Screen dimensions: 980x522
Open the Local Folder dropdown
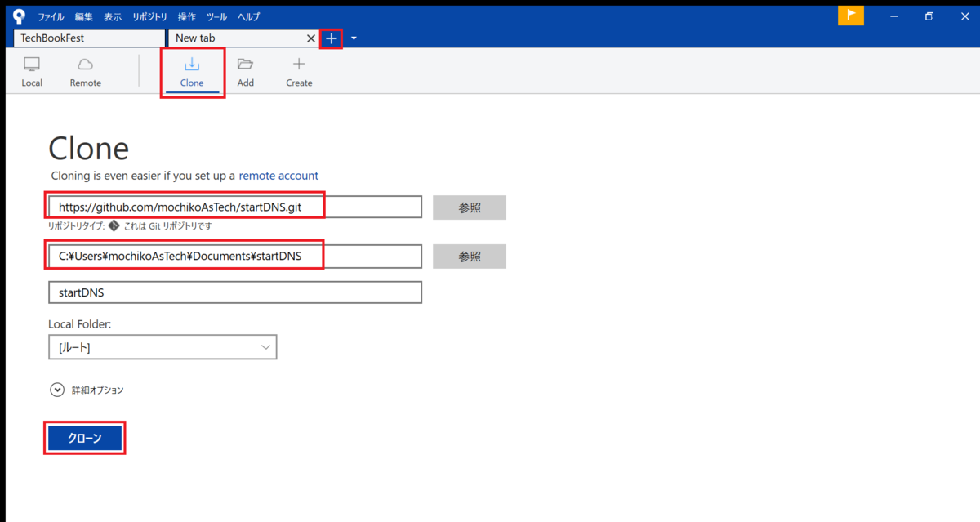163,347
